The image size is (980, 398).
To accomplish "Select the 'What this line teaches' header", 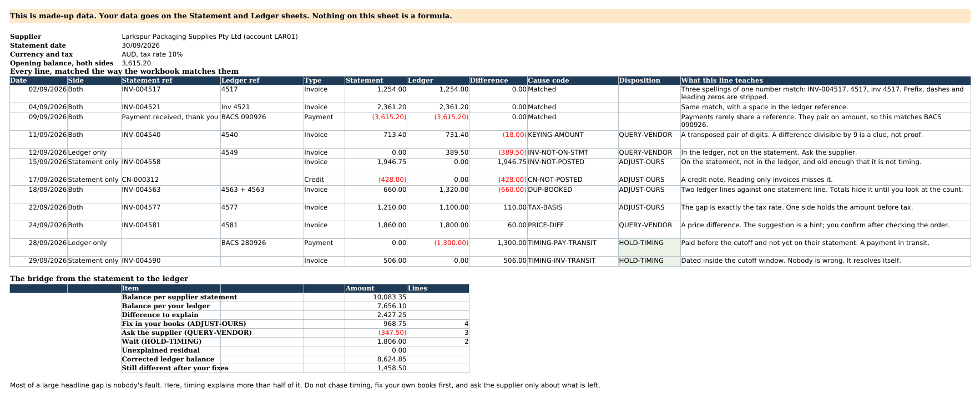I will (825, 80).
